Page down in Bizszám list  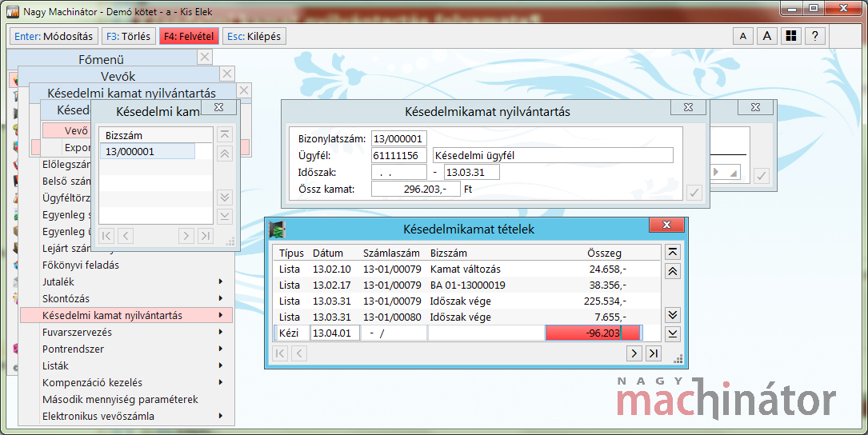[x=225, y=197]
